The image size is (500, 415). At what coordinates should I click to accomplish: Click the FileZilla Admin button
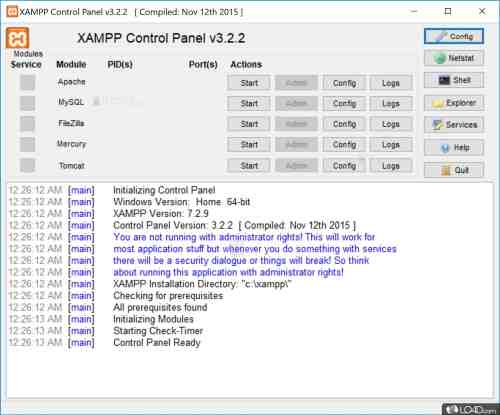click(296, 124)
